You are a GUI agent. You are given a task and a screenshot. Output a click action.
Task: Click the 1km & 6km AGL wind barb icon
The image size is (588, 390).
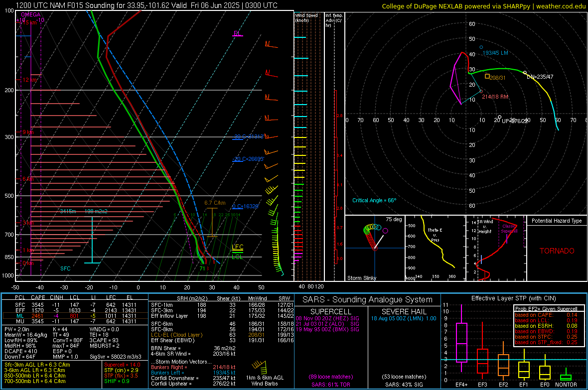coord(259,367)
